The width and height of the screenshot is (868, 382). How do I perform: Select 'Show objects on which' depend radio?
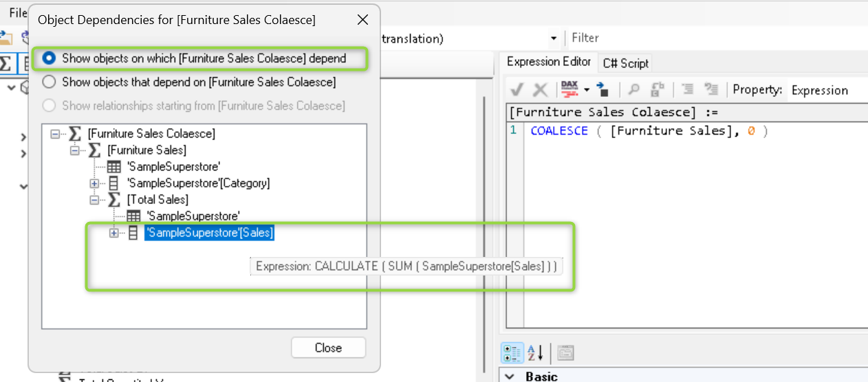tap(49, 58)
